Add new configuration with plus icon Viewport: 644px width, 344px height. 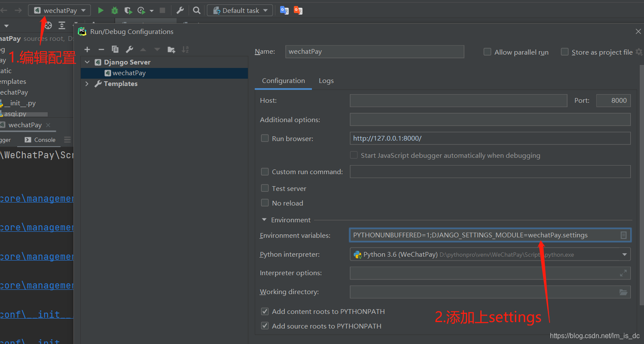[x=87, y=49]
